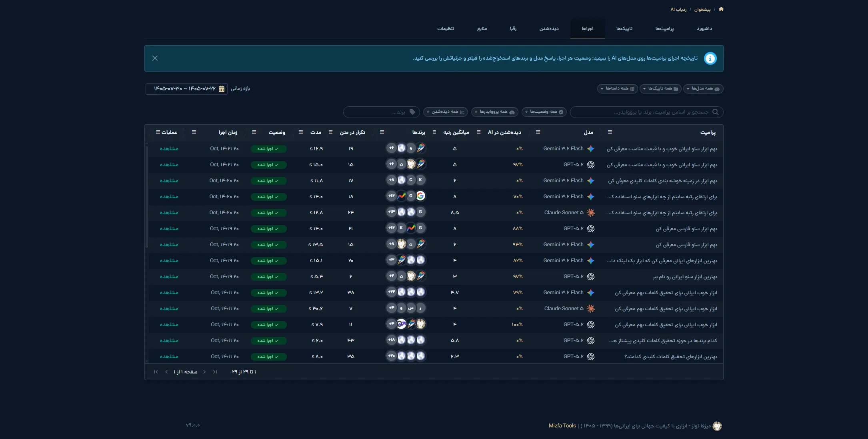Click the search by prompt input field
Image resolution: width=868 pixels, height=439 pixels.
[x=646, y=112]
